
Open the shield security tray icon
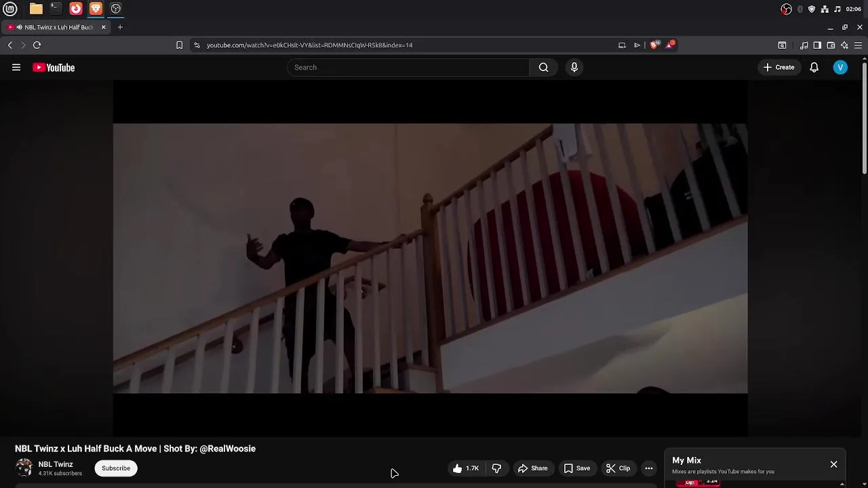(812, 9)
